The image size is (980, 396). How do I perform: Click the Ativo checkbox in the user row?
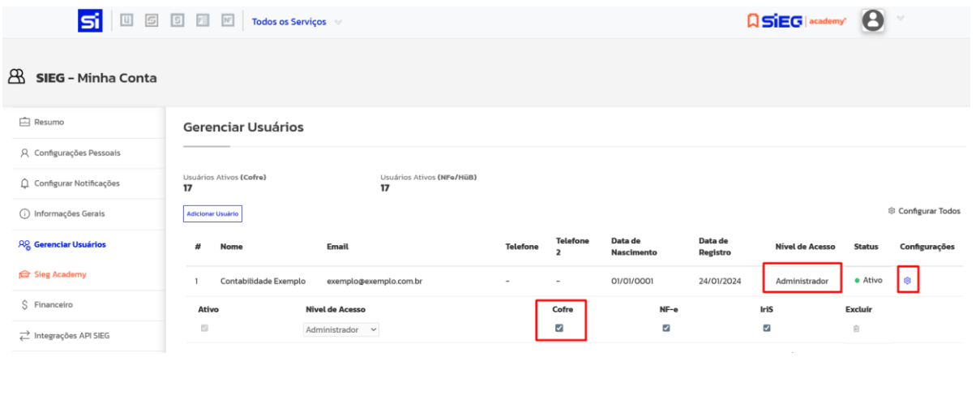204,329
